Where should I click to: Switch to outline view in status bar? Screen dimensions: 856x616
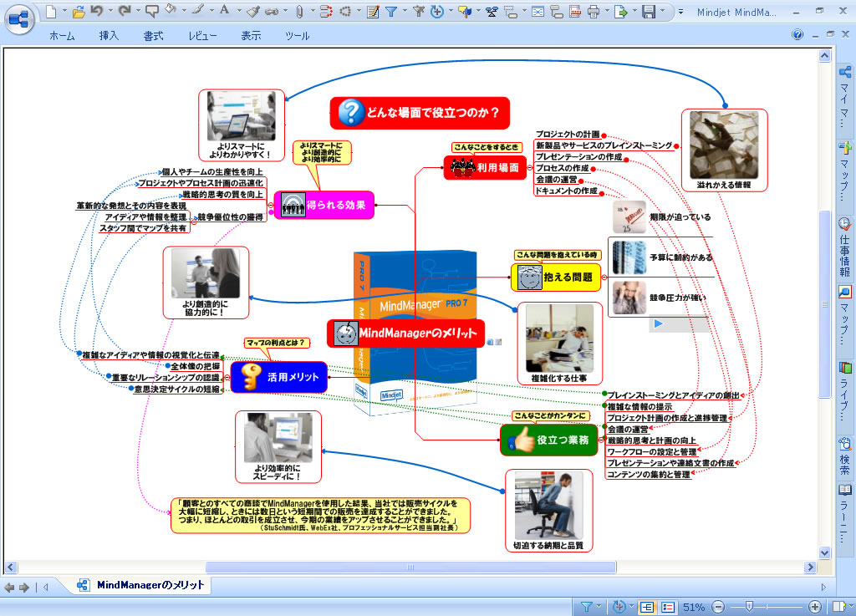pyautogui.click(x=668, y=607)
